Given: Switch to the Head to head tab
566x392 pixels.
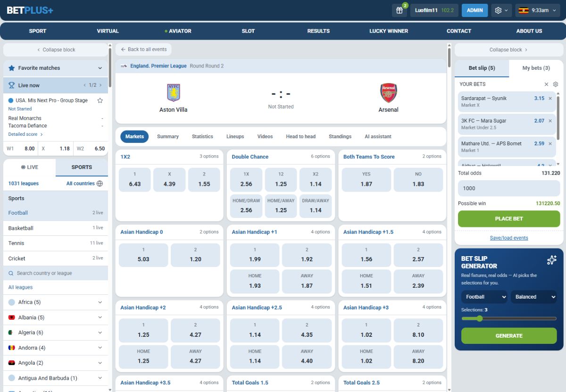Looking at the screenshot, I should (x=300, y=136).
